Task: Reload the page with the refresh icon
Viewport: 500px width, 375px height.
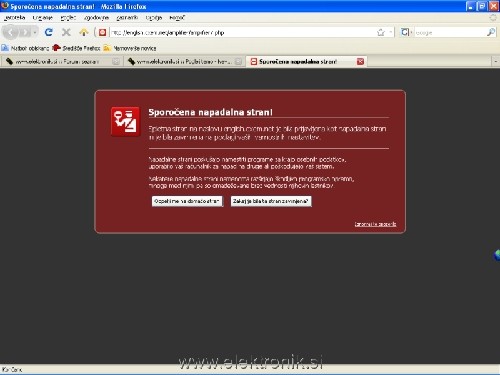Action: pos(49,32)
